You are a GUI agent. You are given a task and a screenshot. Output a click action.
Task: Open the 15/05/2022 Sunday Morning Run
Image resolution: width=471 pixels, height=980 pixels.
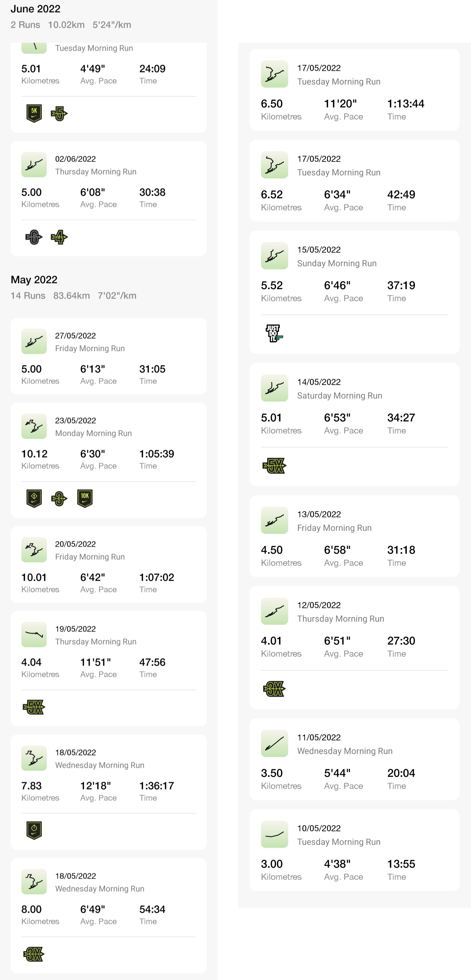(x=354, y=292)
